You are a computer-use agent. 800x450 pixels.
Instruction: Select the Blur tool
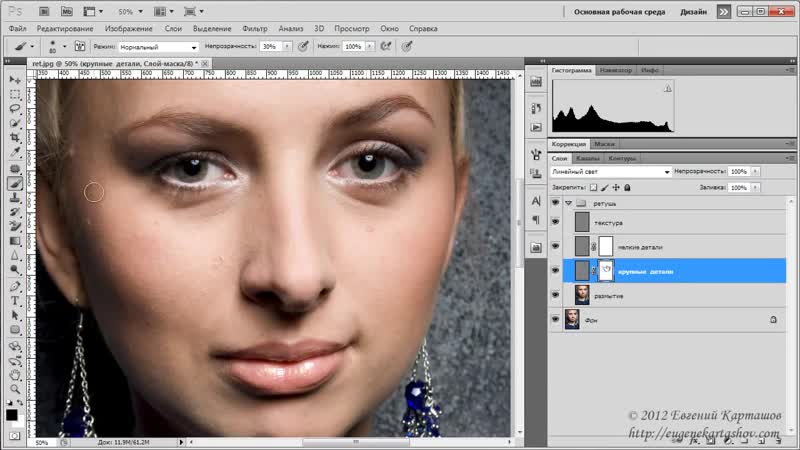coord(15,255)
